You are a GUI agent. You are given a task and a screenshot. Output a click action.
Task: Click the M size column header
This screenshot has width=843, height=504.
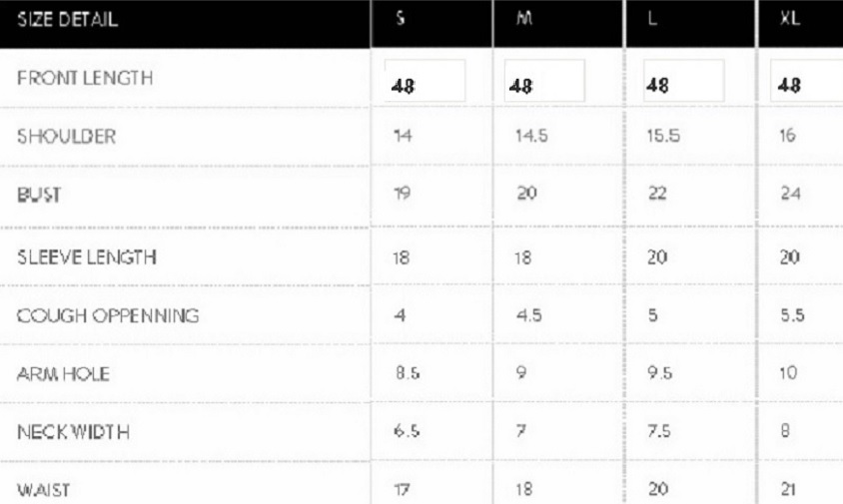(x=522, y=21)
